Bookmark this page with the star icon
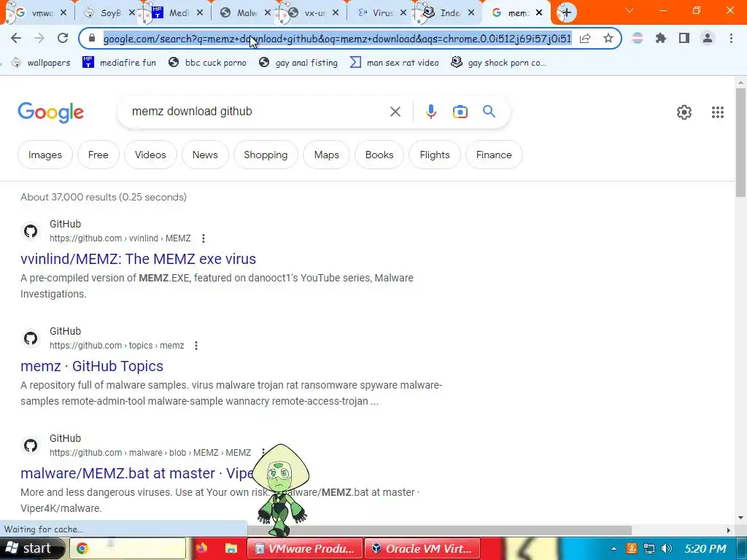Screen dimensions: 747x560 (x=608, y=38)
